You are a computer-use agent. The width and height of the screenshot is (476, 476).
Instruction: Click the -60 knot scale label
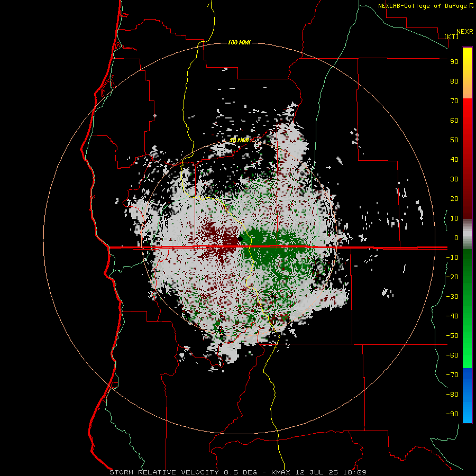[452, 355]
